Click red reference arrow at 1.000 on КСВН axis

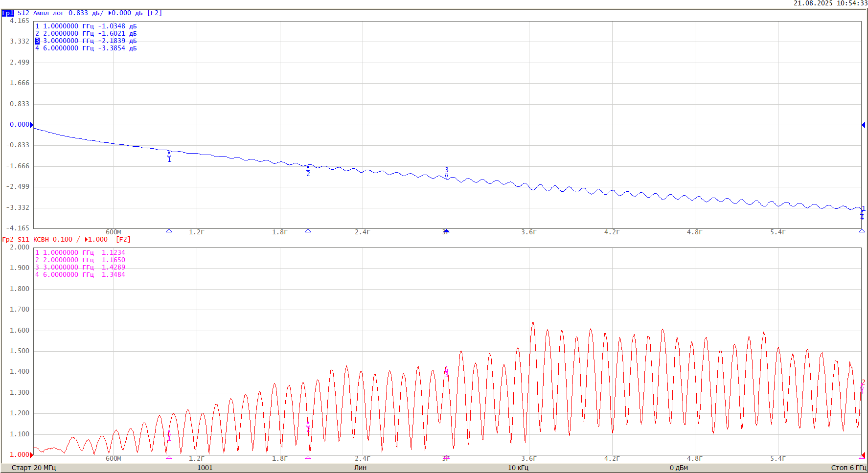point(31,455)
